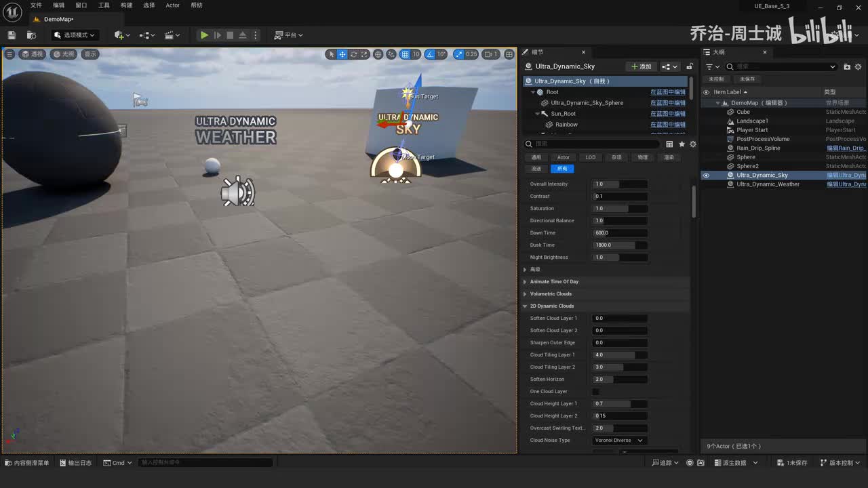Open the play options three-dot menu
The image size is (868, 488).
pyautogui.click(x=256, y=35)
